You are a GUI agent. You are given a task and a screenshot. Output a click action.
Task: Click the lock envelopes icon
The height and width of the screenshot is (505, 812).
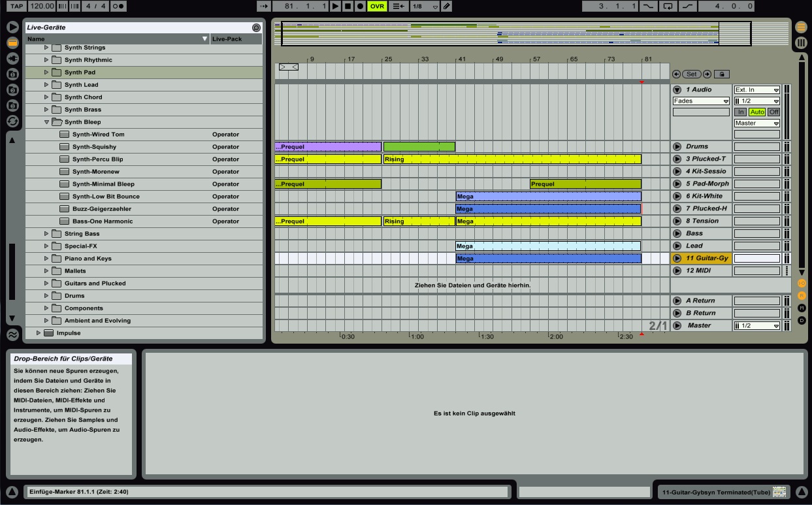tap(722, 74)
